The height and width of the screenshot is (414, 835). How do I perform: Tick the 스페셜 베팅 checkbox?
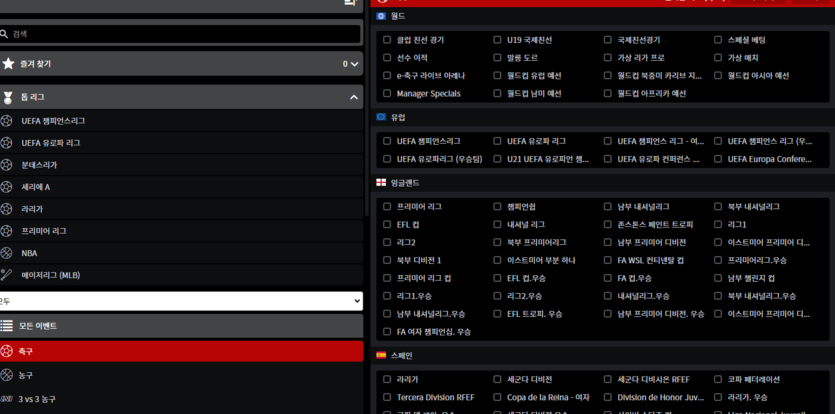tap(718, 39)
